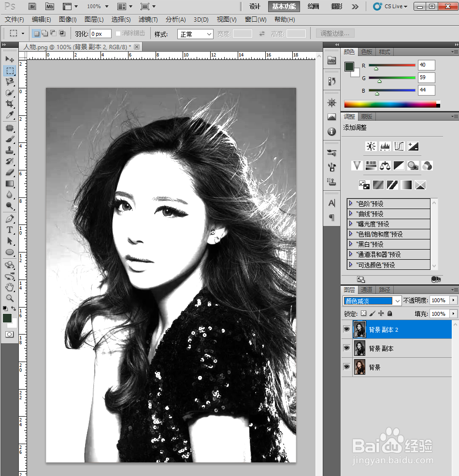This screenshot has width=459, height=476.
Task: Add a Brightness/Contrast adjustment
Action: (x=371, y=146)
